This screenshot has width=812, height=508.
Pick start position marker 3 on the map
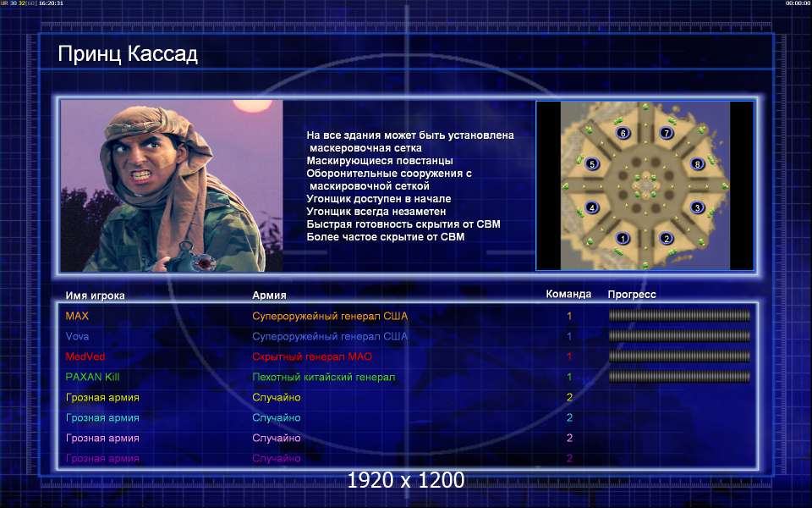697,208
